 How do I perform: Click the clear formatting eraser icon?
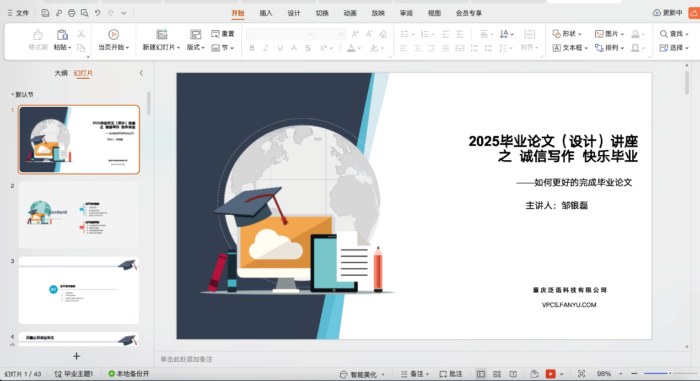pos(383,34)
